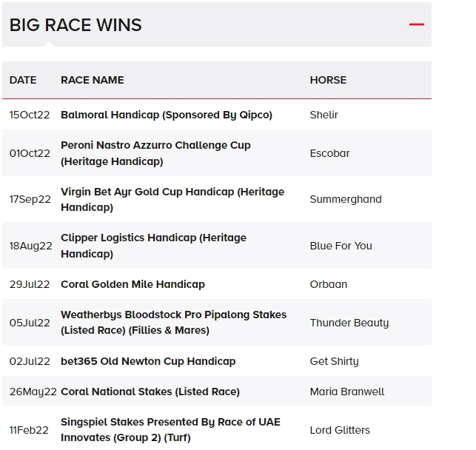
Task: View horse Summerghand profile
Action: click(x=346, y=199)
